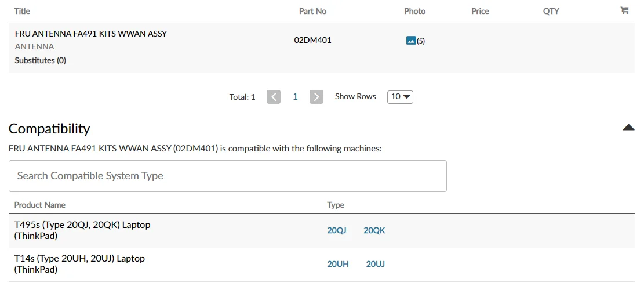Open the 20UJ machine type link
The width and height of the screenshot is (644, 297).
[376, 264]
